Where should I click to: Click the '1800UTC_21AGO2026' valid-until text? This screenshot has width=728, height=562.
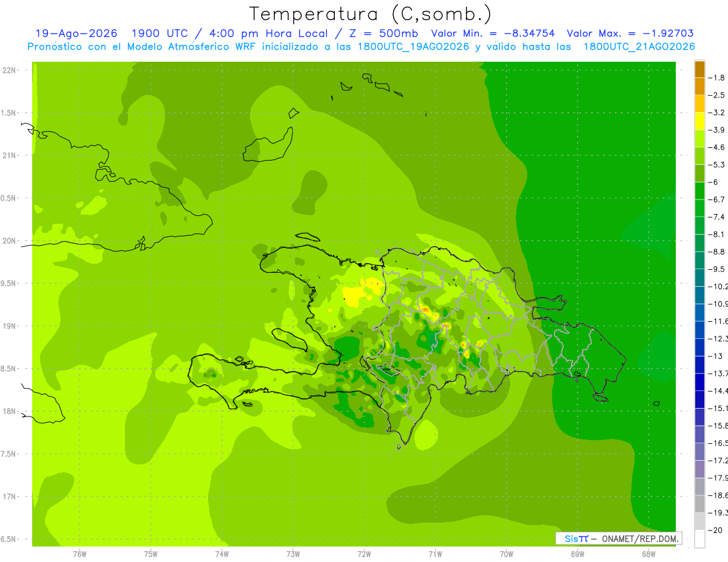[639, 47]
